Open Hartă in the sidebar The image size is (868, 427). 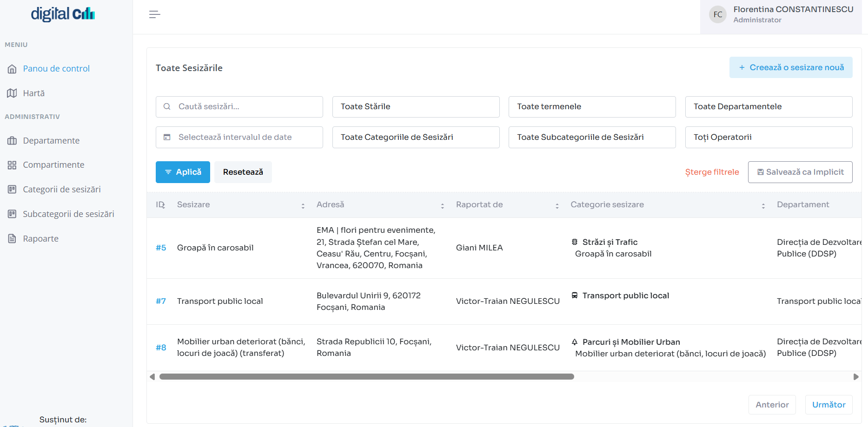click(x=34, y=93)
